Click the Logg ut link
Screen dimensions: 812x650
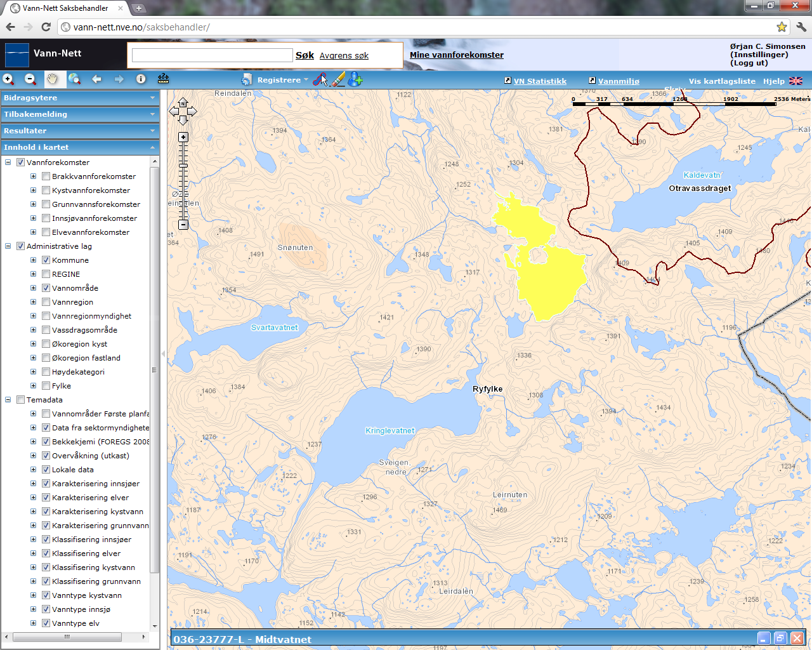(x=749, y=63)
